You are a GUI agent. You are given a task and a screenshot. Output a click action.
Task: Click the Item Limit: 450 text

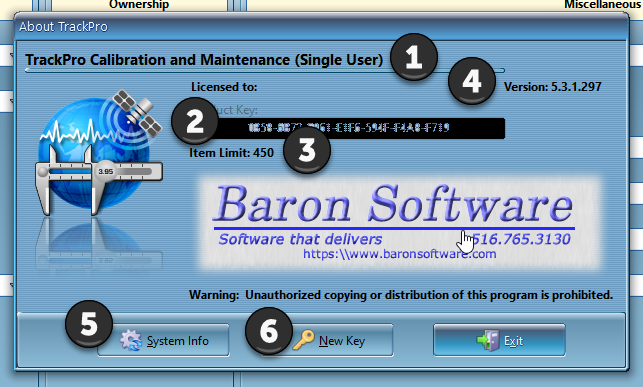pos(231,153)
